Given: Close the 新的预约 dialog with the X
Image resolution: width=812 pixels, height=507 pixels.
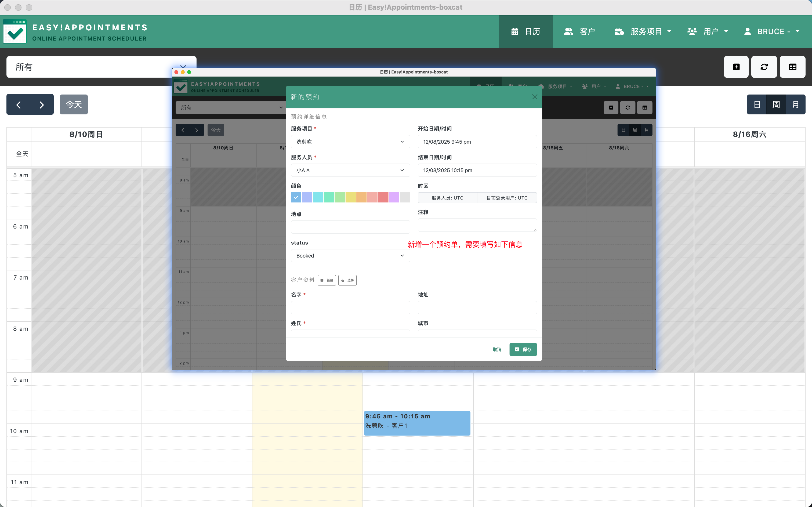Looking at the screenshot, I should [x=535, y=97].
